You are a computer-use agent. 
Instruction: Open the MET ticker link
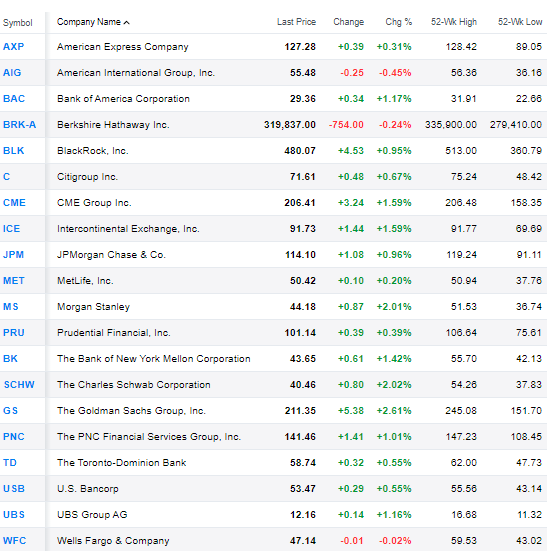(x=14, y=280)
